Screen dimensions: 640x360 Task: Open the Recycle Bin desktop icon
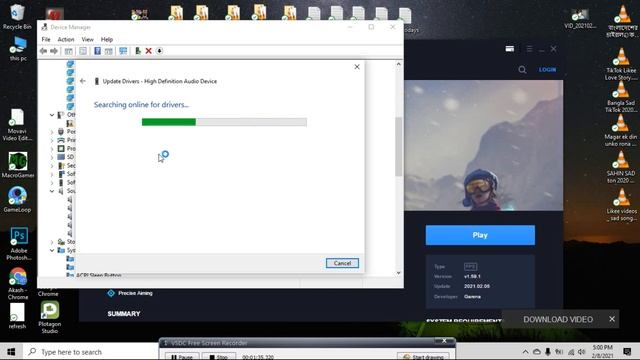click(17, 17)
